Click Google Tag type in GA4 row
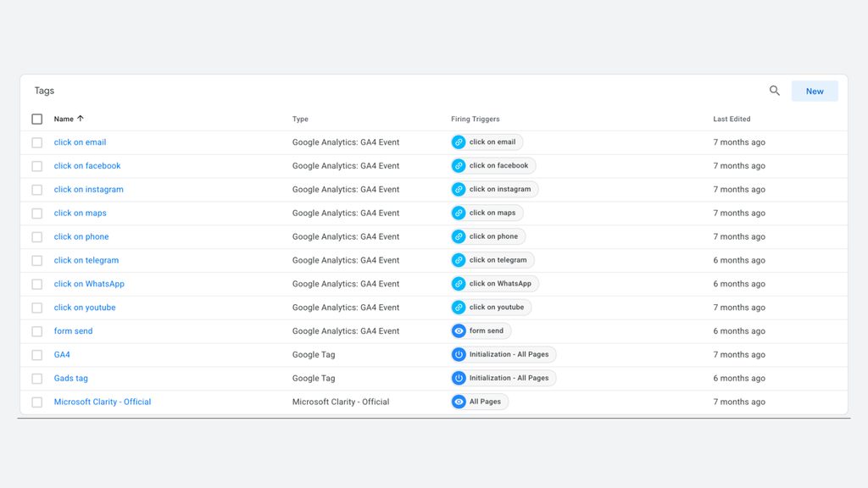The width and height of the screenshot is (868, 488). (x=314, y=355)
